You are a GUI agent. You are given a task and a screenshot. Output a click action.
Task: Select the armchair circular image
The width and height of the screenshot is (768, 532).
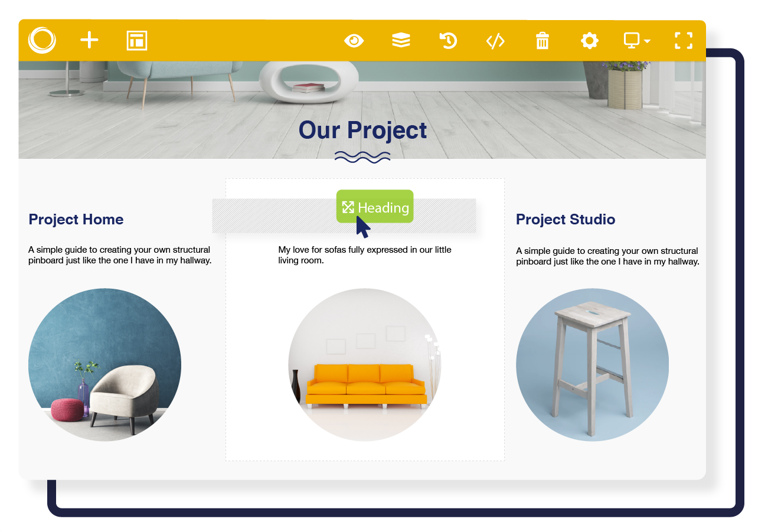[104, 365]
